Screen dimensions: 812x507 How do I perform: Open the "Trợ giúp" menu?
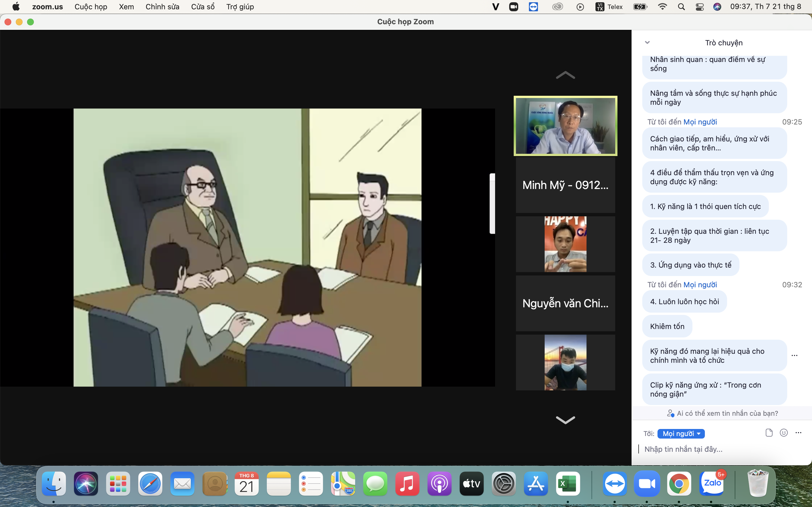pos(240,7)
